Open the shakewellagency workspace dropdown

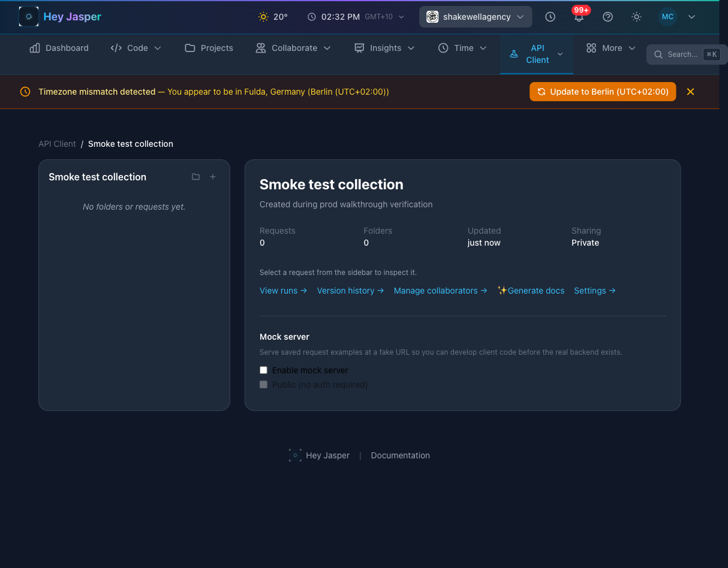[x=476, y=17]
